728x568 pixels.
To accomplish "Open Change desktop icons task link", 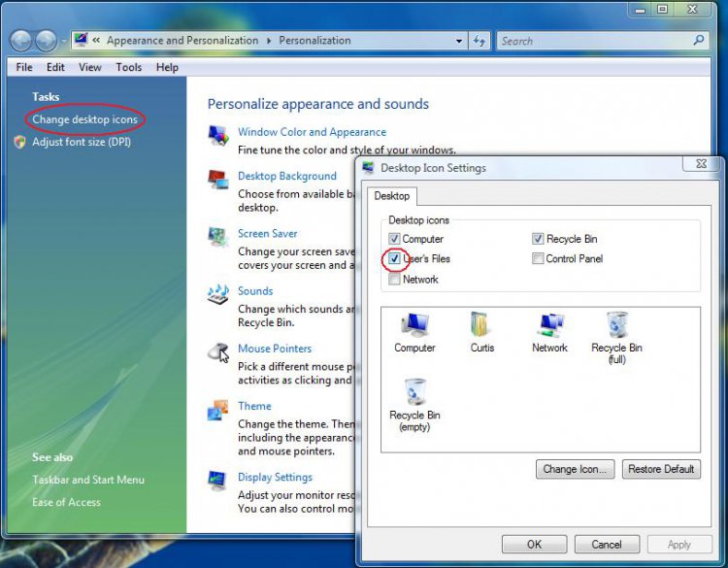I will coord(85,119).
